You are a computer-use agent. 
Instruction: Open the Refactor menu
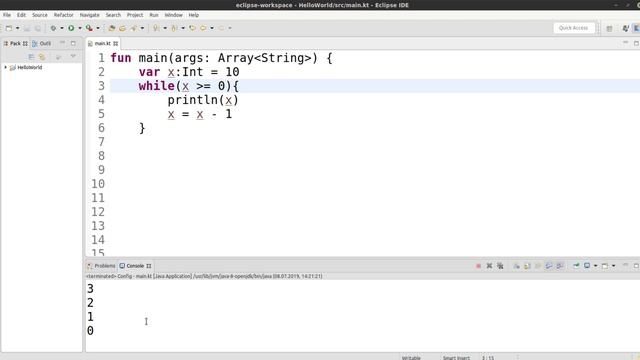[x=64, y=15]
